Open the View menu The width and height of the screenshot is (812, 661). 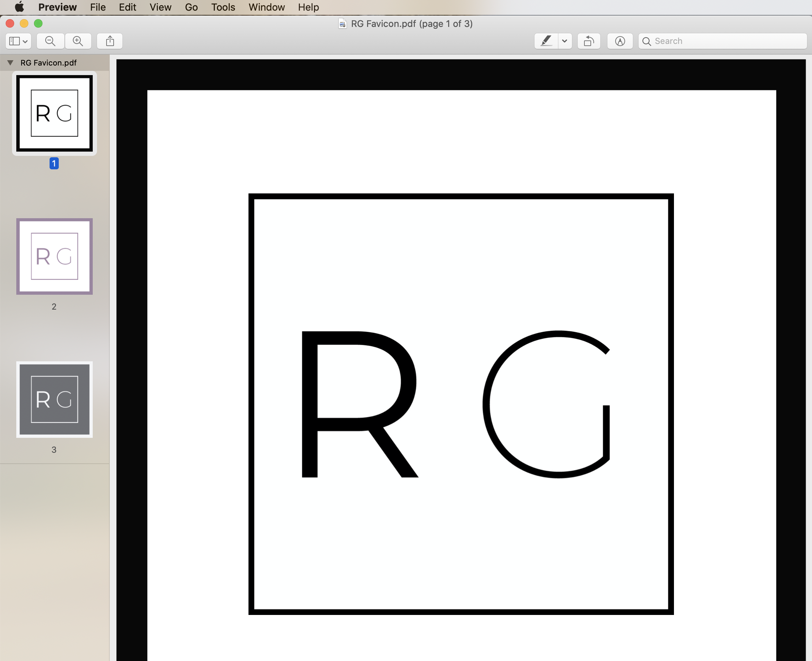click(160, 7)
